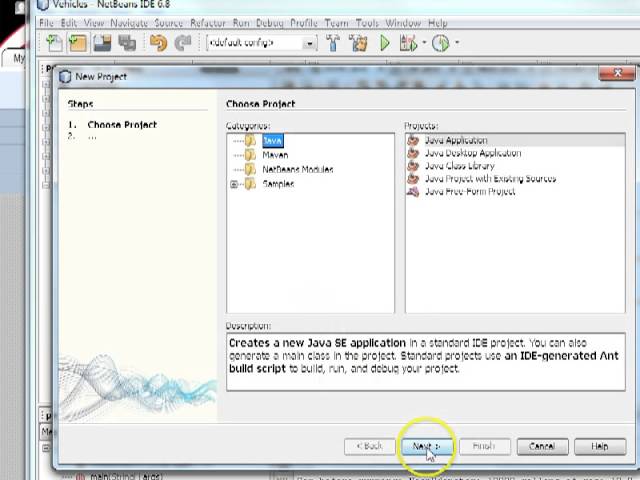640x480 pixels.
Task: Select the Java category
Action: tap(272, 141)
